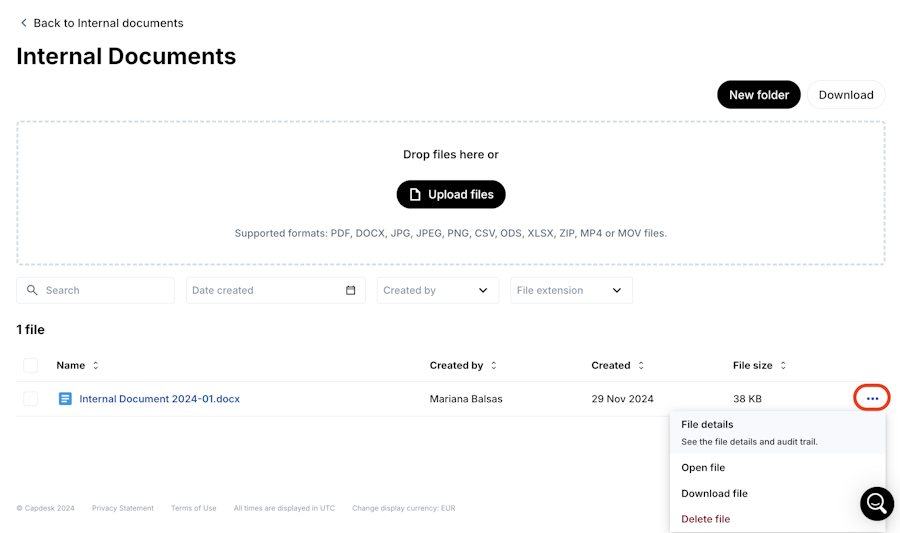Open the three-dot actions menu for file
The width and height of the screenshot is (900, 533).
(x=872, y=399)
